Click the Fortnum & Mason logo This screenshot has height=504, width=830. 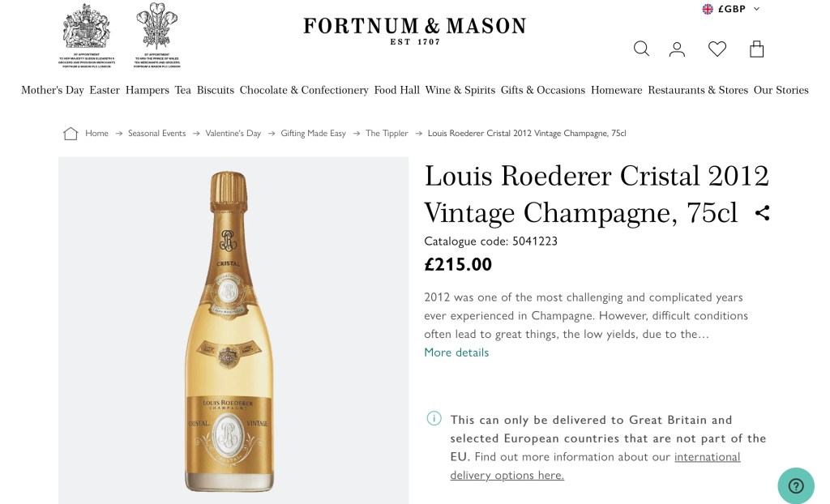point(414,30)
